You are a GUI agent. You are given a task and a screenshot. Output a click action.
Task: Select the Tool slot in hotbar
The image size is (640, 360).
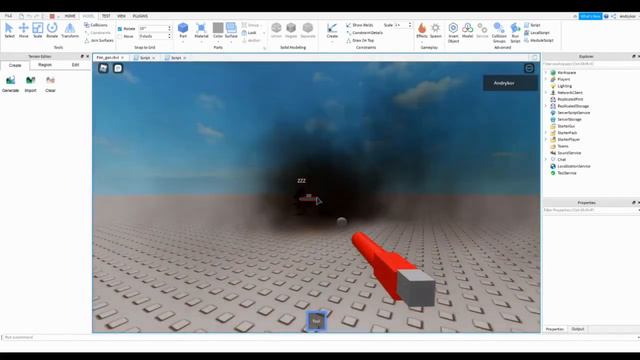click(x=316, y=321)
